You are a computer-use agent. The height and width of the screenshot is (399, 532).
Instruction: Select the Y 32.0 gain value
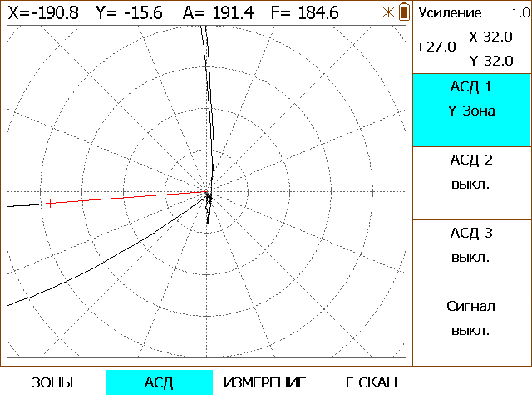point(491,61)
